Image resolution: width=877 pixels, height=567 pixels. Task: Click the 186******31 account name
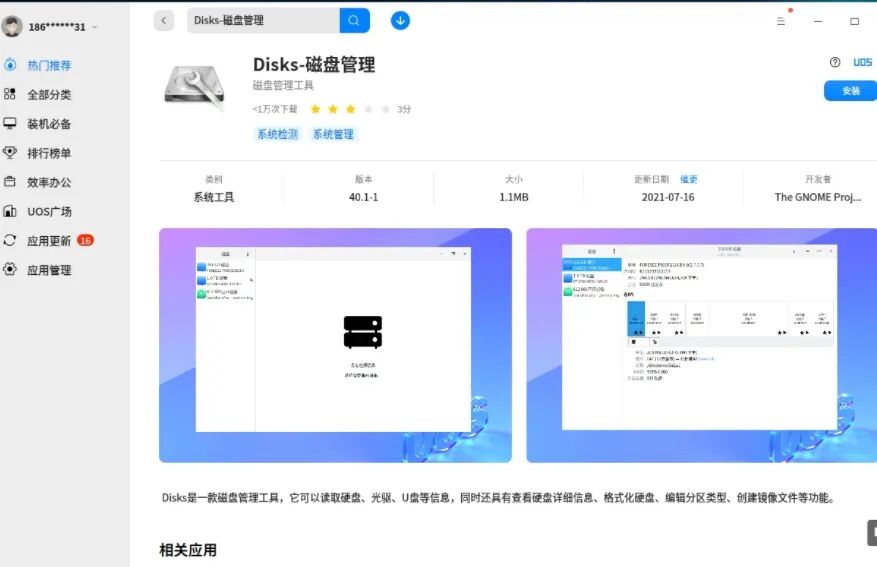tap(57, 27)
